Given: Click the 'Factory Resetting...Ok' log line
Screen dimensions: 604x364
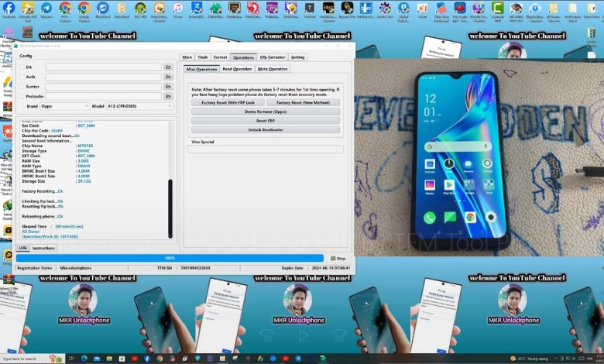Looking at the screenshot, I should coord(43,191).
